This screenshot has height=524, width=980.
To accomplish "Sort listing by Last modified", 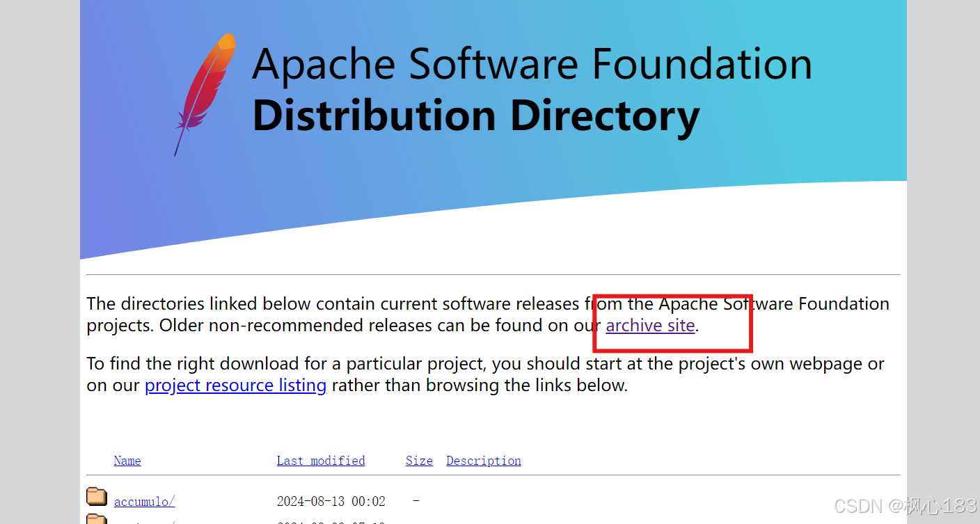I will click(321, 461).
